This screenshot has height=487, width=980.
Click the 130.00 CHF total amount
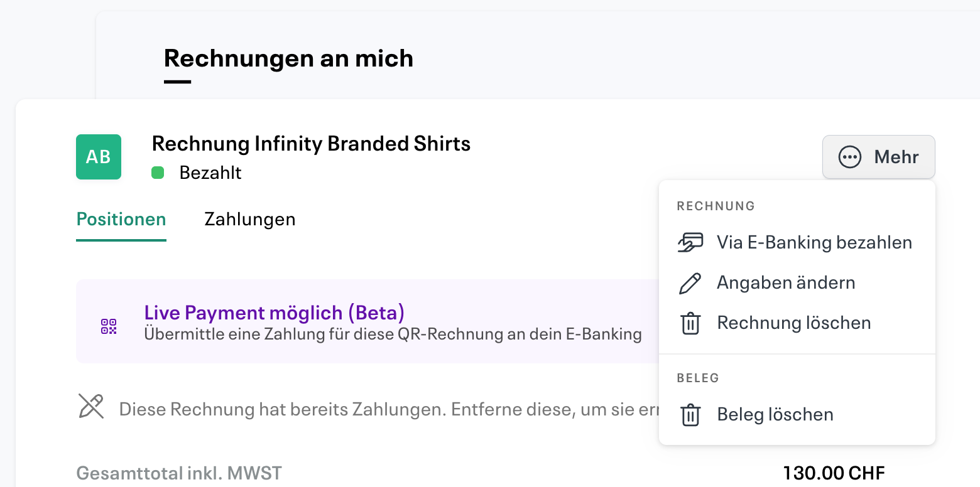[833, 473]
